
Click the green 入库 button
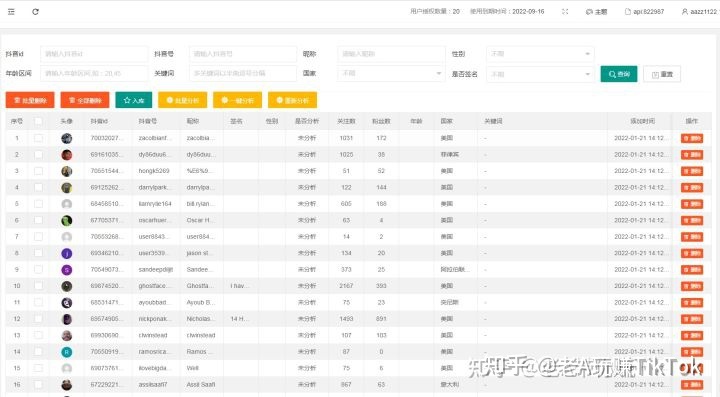tap(134, 100)
